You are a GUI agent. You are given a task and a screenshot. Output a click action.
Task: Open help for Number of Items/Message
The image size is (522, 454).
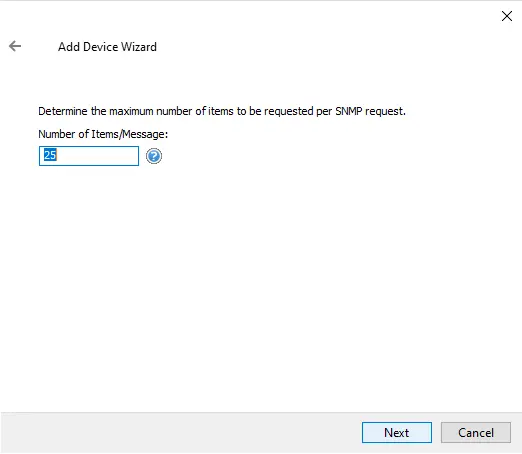154,156
